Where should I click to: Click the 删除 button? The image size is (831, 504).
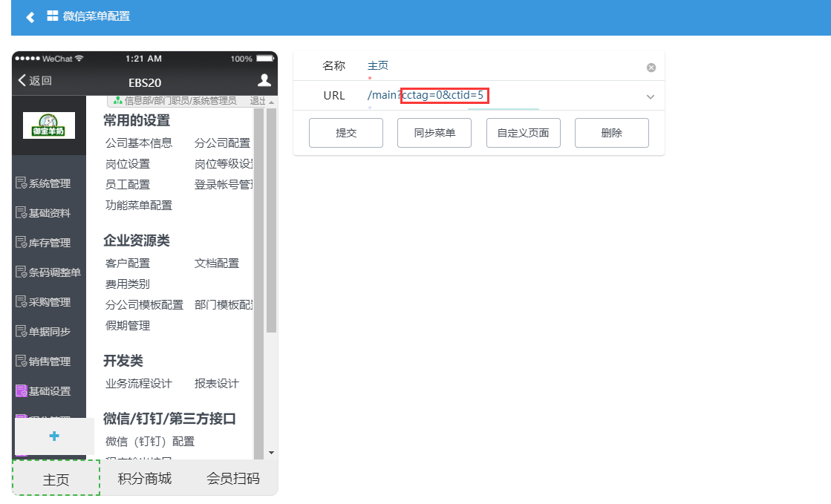pyautogui.click(x=612, y=133)
